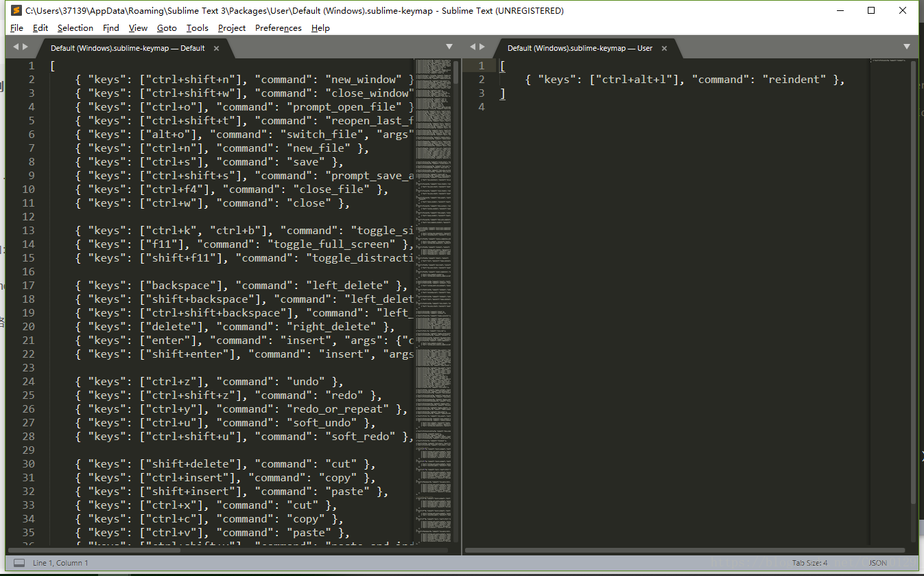Click "ctrl+c" keys on line 34
Image resolution: width=924 pixels, height=576 pixels.
click(171, 519)
